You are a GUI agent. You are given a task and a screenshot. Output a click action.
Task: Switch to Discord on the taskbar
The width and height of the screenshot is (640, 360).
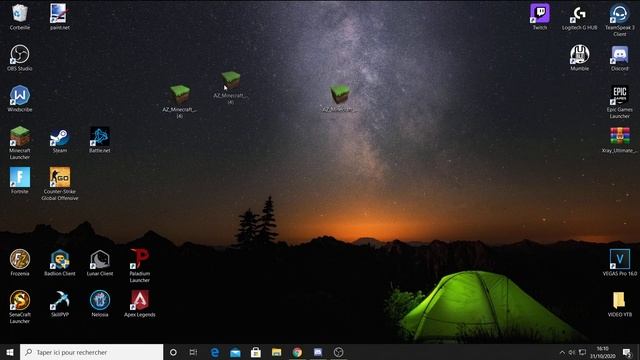pyautogui.click(x=318, y=352)
